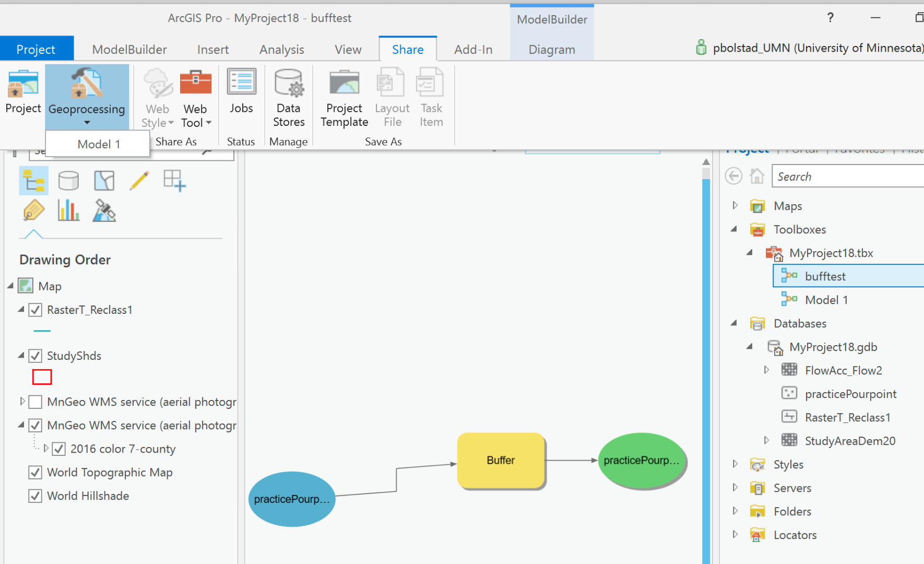
Task: Uncheck 2016 color 7-county sublayer
Action: [x=58, y=449]
